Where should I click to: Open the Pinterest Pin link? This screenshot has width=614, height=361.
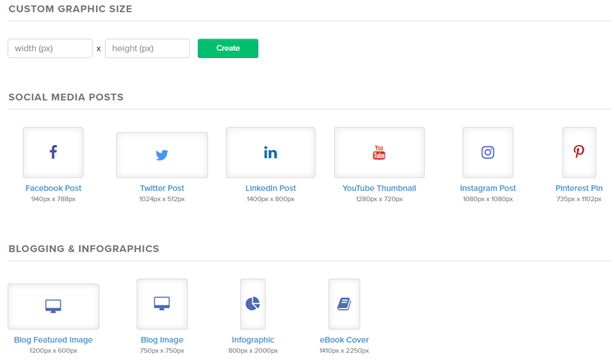(x=579, y=188)
